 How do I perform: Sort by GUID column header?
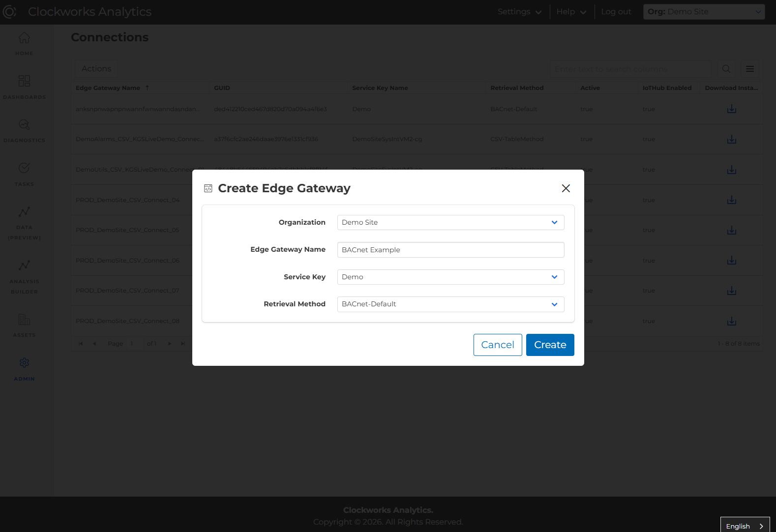(x=222, y=88)
